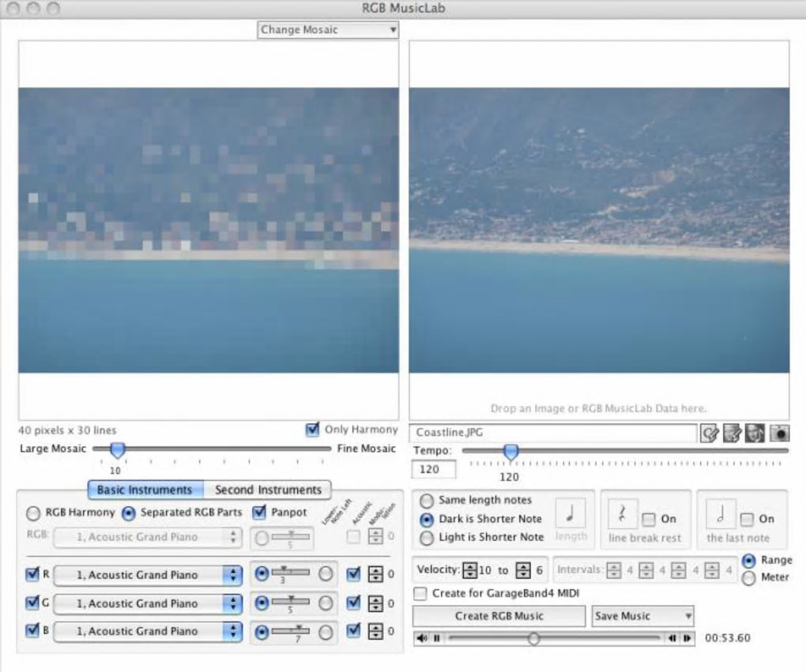Select Same length notes option

click(x=427, y=501)
